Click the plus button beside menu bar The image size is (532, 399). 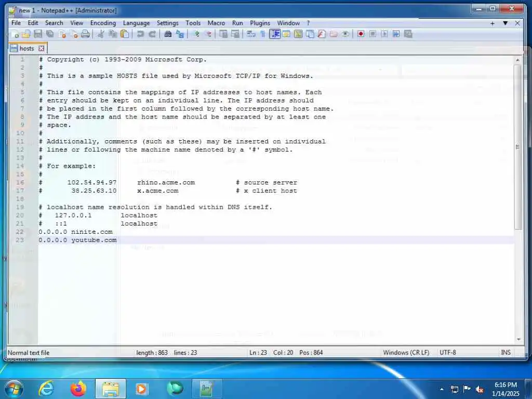coord(493,23)
